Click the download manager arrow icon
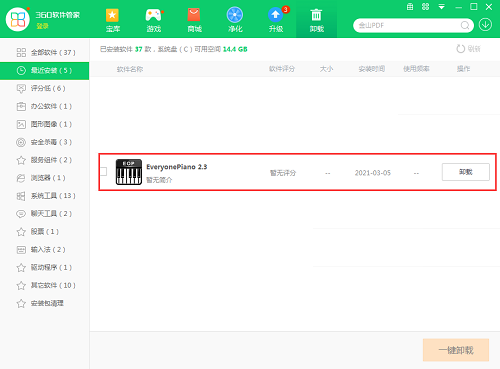The height and width of the screenshot is (369, 500). 485,25
